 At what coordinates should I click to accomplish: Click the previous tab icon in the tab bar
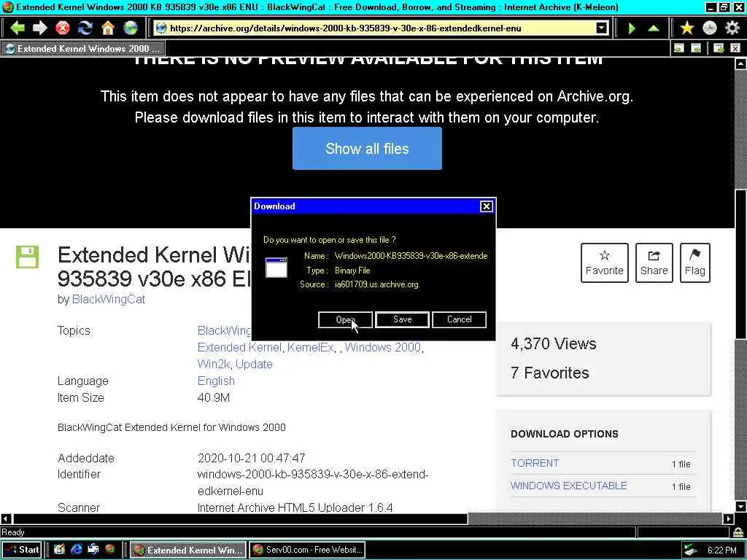679,48
